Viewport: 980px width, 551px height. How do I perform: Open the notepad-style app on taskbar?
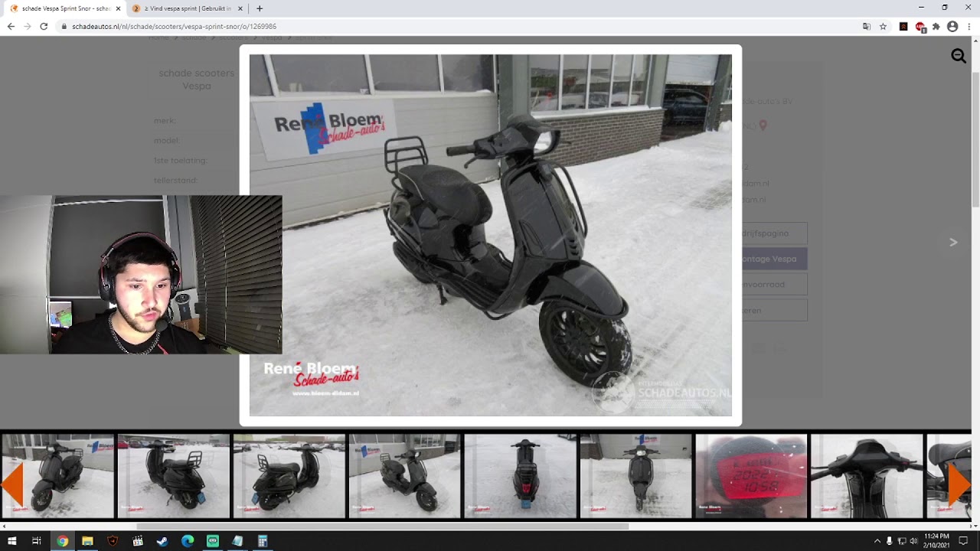[237, 541]
